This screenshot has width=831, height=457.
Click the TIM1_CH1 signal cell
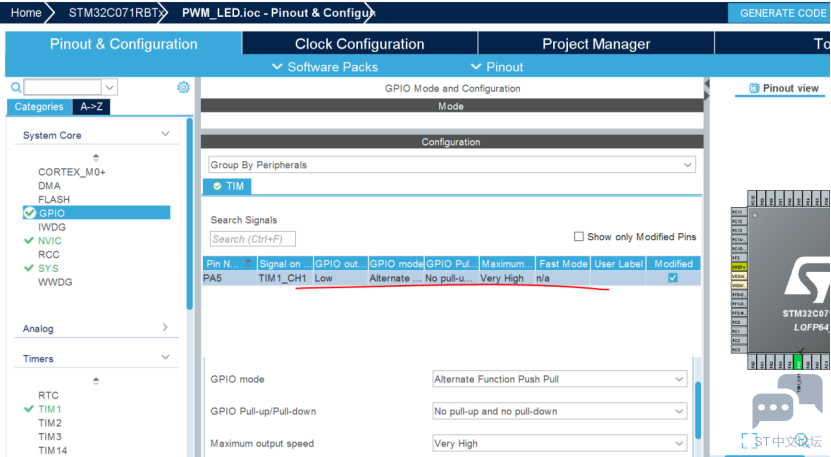coord(285,278)
